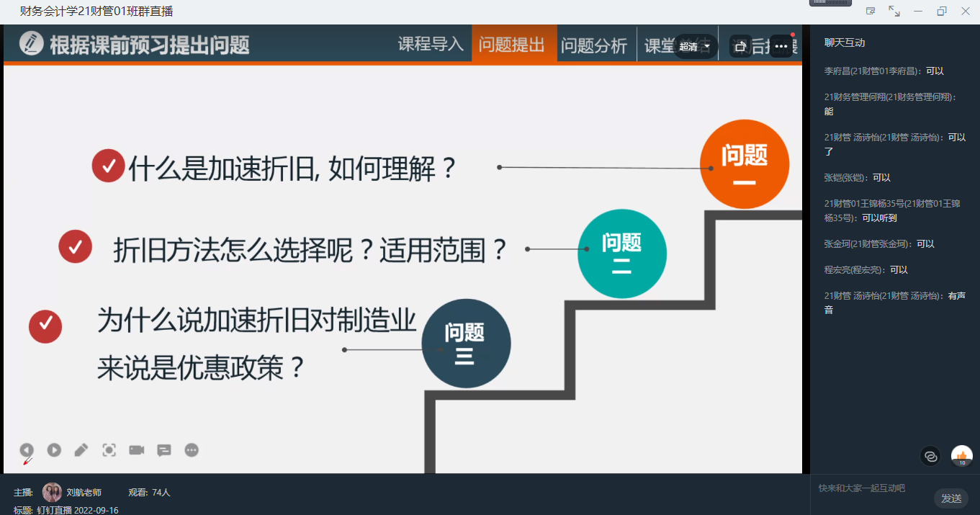Image resolution: width=980 pixels, height=515 pixels.
Task: Click the previous slide arrow icon
Action: pos(27,449)
